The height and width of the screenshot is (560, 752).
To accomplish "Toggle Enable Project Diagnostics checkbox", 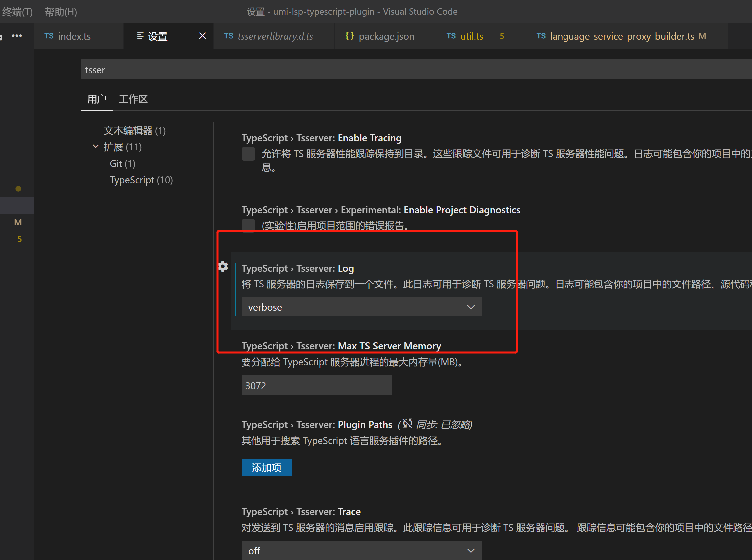I will click(248, 225).
